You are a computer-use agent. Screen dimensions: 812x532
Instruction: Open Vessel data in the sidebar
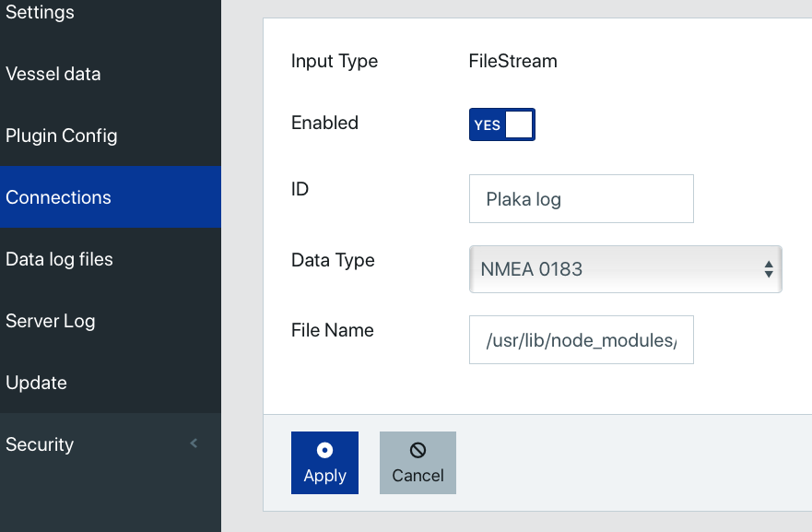click(x=111, y=74)
